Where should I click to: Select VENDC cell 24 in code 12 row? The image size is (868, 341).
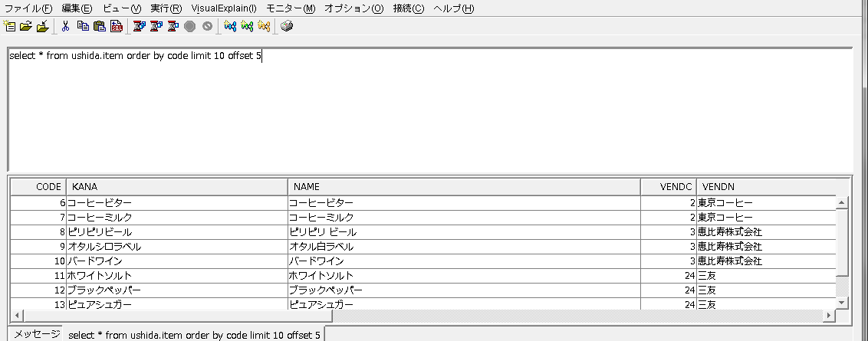coord(668,290)
